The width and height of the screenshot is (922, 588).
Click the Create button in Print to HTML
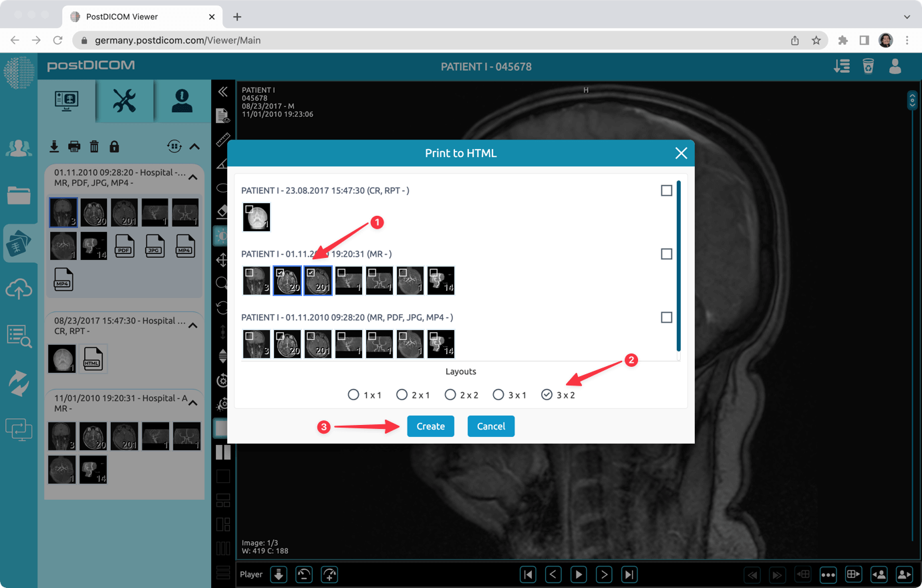tap(430, 426)
